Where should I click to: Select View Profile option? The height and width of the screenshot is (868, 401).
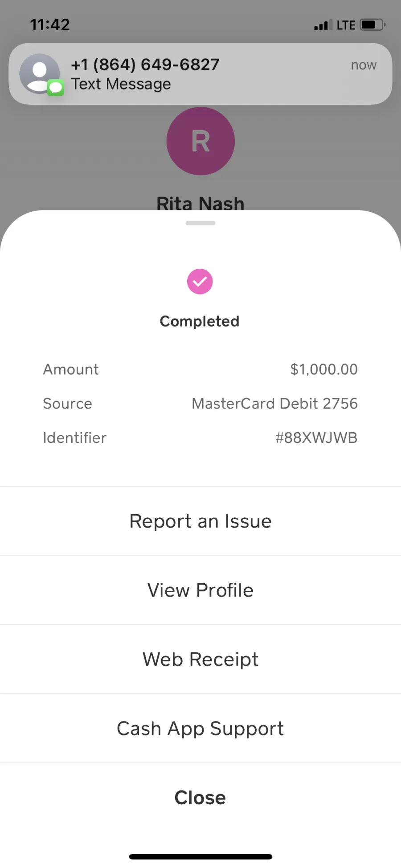click(200, 590)
